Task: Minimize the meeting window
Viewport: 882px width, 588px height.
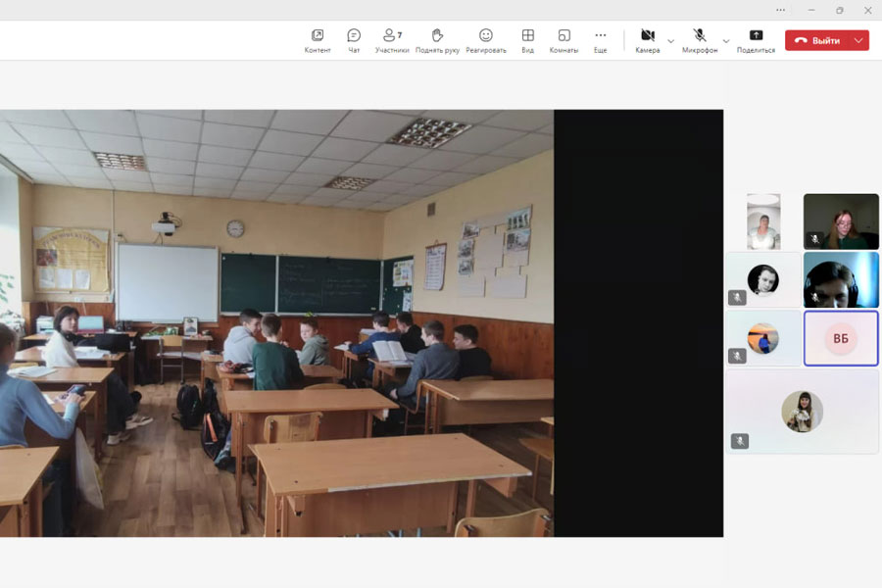Action: (x=811, y=10)
